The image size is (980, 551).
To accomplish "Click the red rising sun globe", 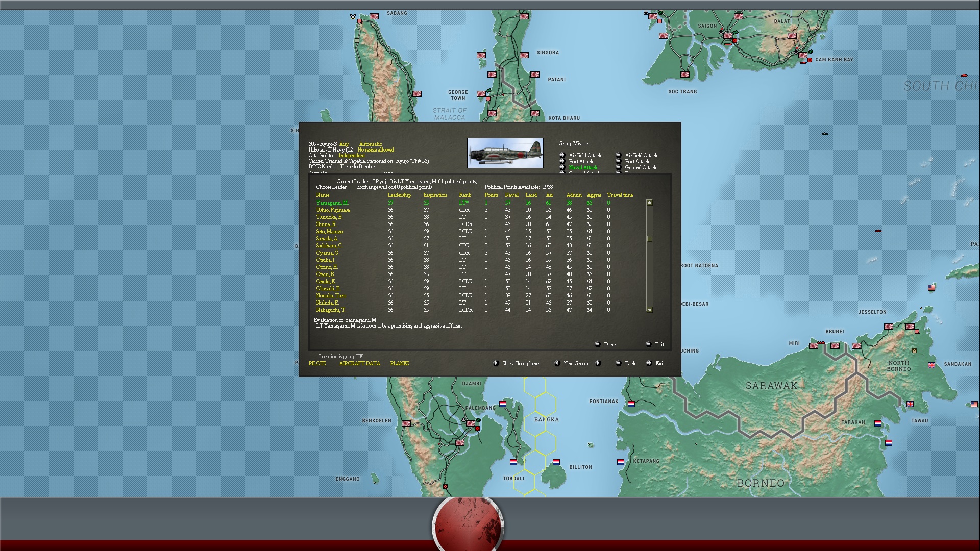I will point(468,525).
